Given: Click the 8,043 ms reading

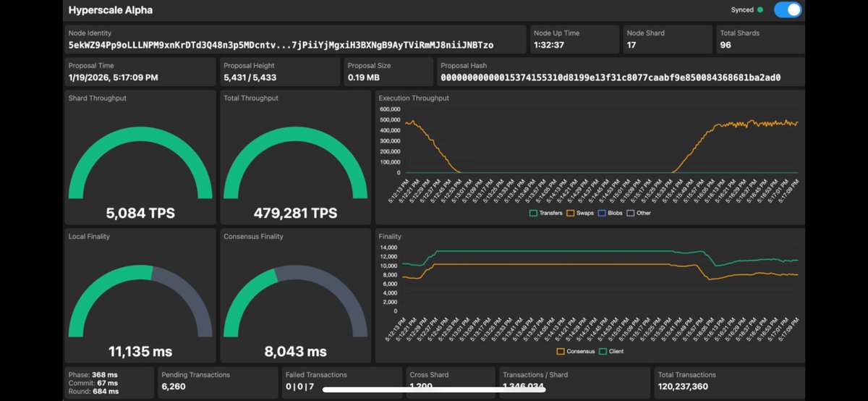Looking at the screenshot, I should pyautogui.click(x=296, y=351).
